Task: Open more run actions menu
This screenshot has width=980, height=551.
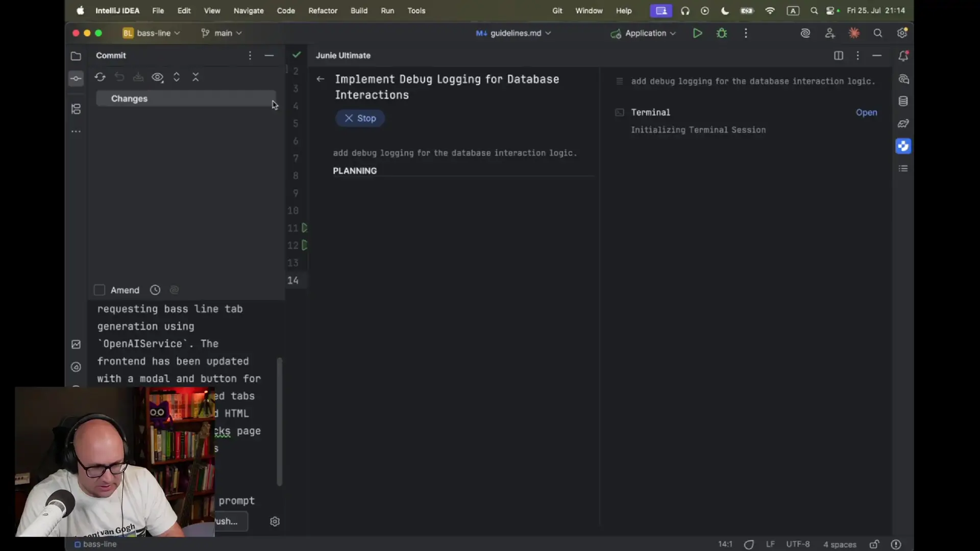Action: (746, 33)
